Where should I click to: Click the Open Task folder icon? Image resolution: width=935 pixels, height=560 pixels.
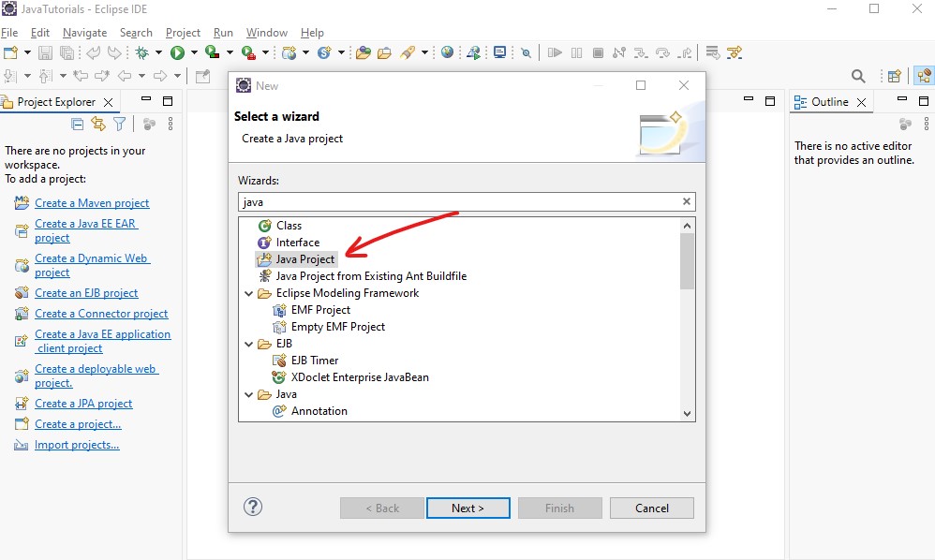pos(385,52)
